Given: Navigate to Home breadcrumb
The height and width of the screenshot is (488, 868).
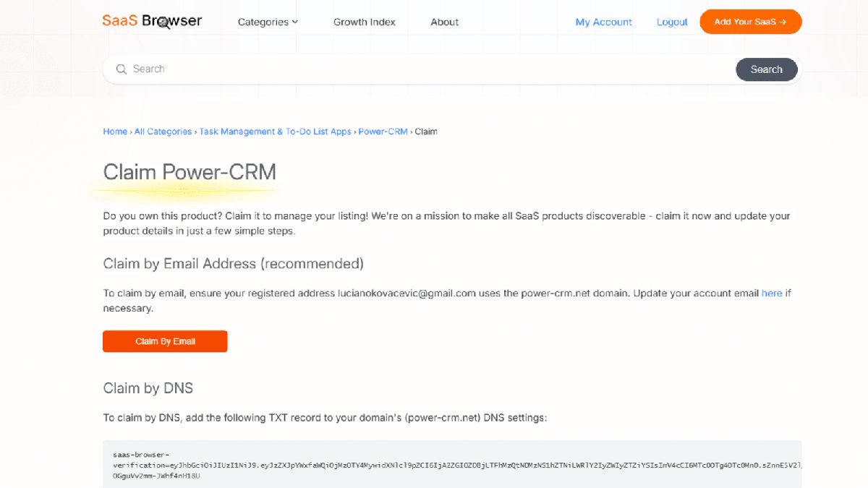Looking at the screenshot, I should click(x=115, y=132).
